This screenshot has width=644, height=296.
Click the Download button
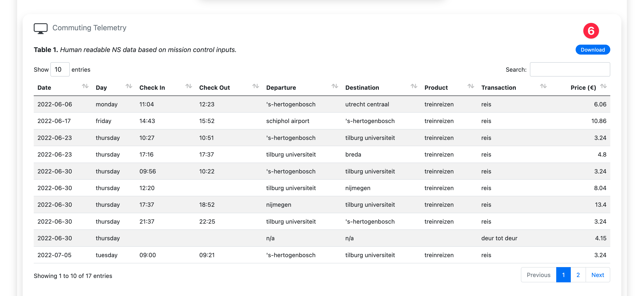[592, 49]
